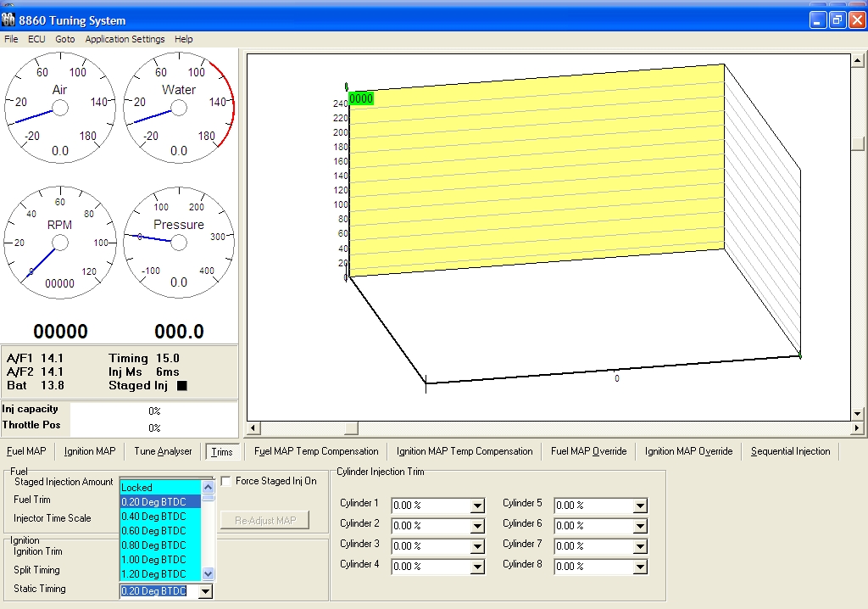Open the Static Timing dropdown arrow
The image size is (868, 609).
[x=204, y=592]
